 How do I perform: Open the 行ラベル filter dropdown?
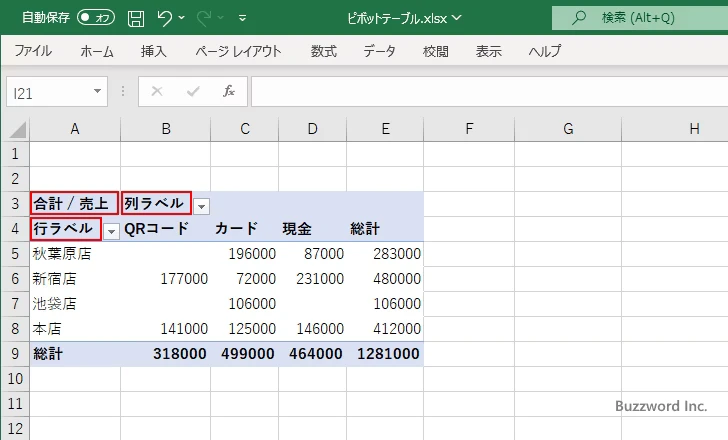[111, 231]
